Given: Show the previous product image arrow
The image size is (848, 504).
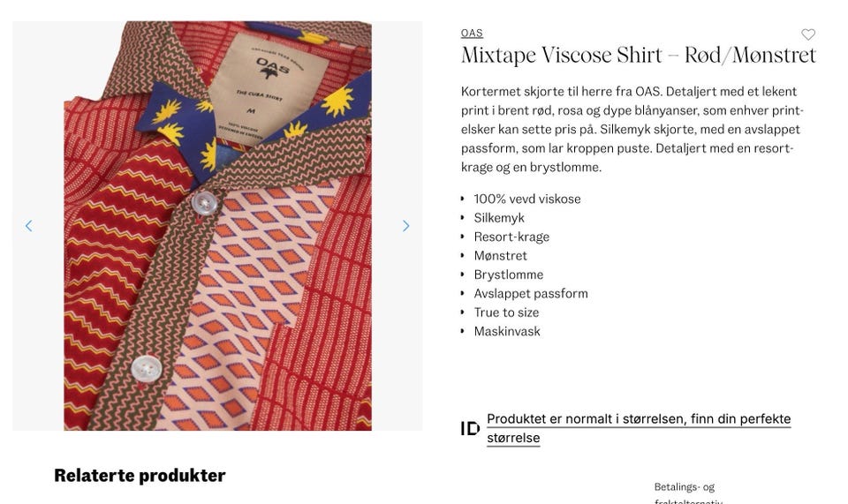Looking at the screenshot, I should tap(29, 226).
